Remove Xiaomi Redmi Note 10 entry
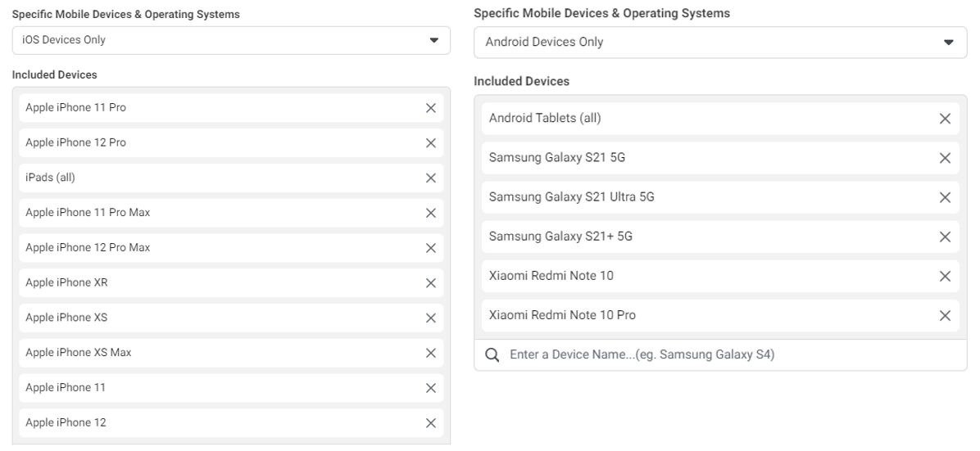This screenshot has height=451, width=980. [x=945, y=277]
